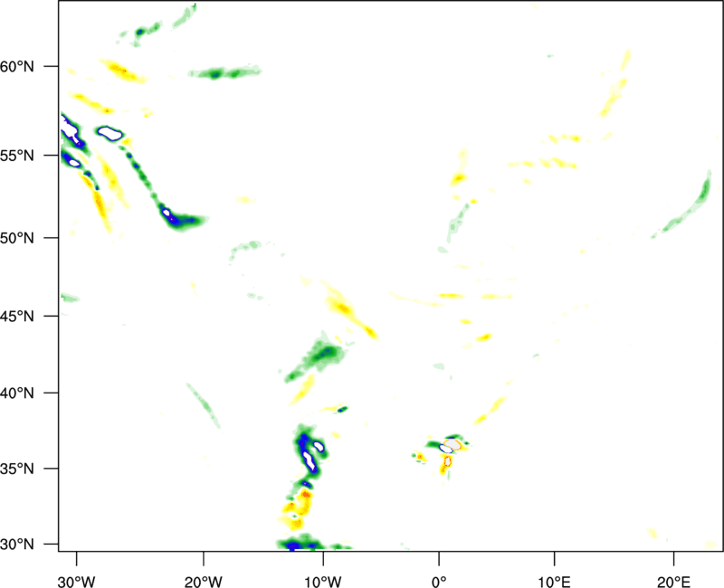Click the 50°N latitude label
Image resolution: width=724 pixels, height=588 pixels.
17,238
